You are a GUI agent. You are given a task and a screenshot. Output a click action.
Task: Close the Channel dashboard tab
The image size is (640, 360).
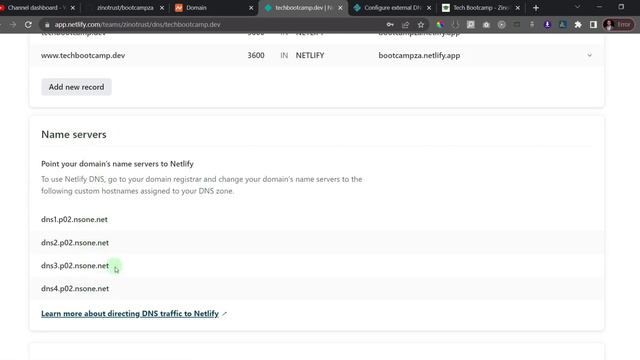73,8
